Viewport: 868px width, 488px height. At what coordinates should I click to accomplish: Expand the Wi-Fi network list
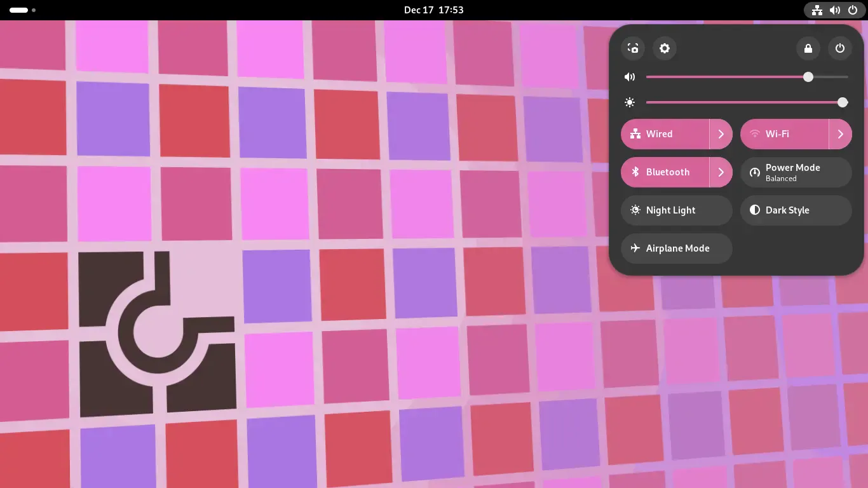point(841,134)
